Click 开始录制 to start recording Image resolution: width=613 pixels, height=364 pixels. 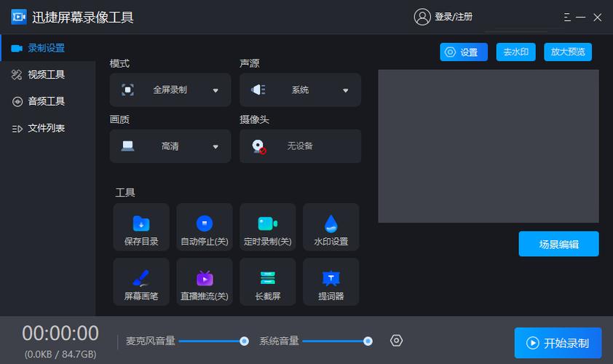pos(558,343)
